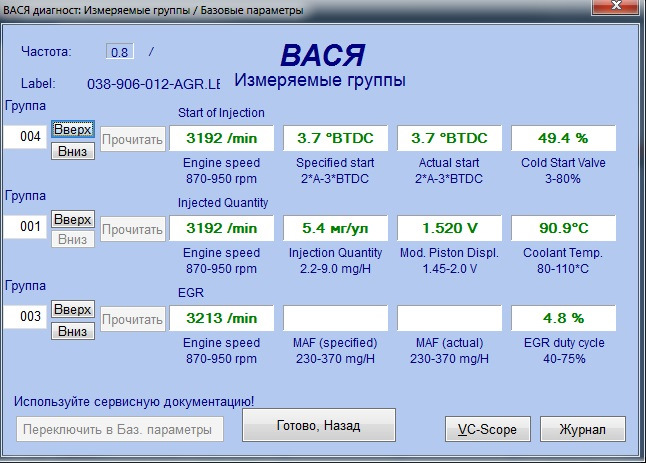
Task: Click Прочитать button in EGR row
Action: coord(133,319)
